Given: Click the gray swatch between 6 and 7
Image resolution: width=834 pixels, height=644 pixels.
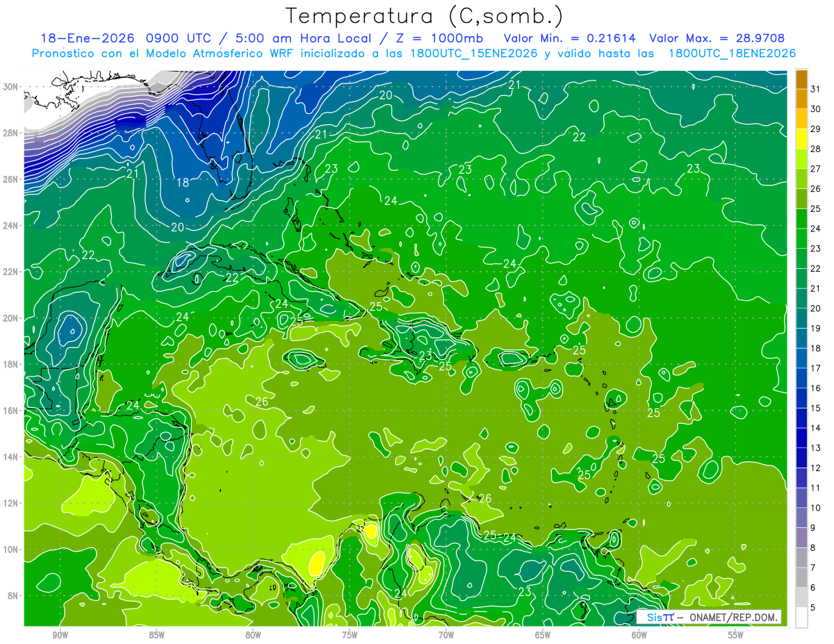Looking at the screenshot, I should (x=801, y=578).
